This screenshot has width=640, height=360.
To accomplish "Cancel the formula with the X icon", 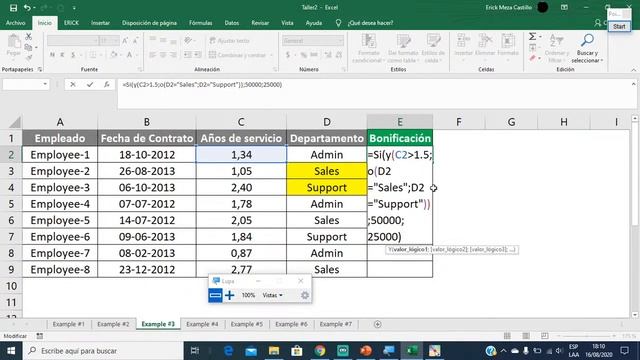I will tap(73, 84).
